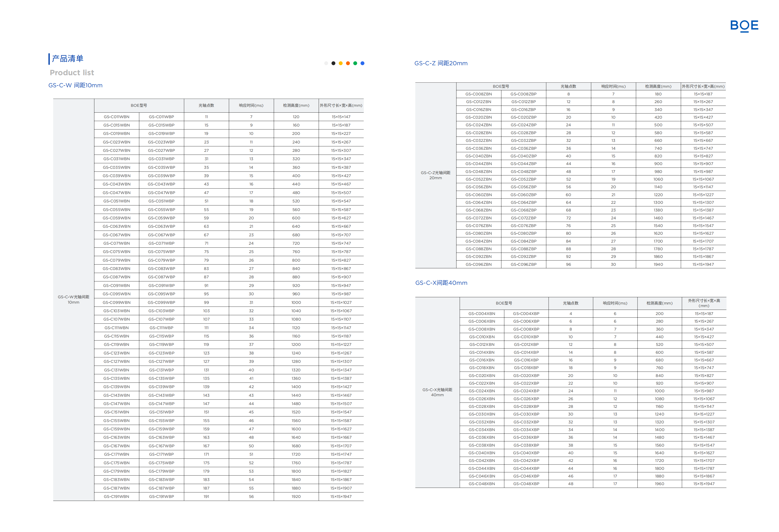This screenshot has height=532, width=779.
Task: Click the GS-C-X间距40mm section title
Action: 441,283
